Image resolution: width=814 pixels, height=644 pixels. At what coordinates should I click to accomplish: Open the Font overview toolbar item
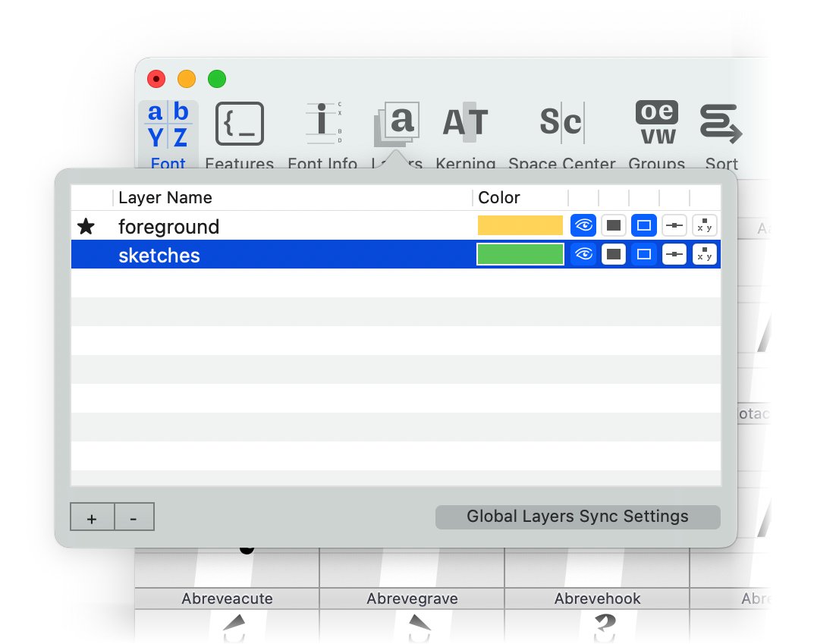168,135
